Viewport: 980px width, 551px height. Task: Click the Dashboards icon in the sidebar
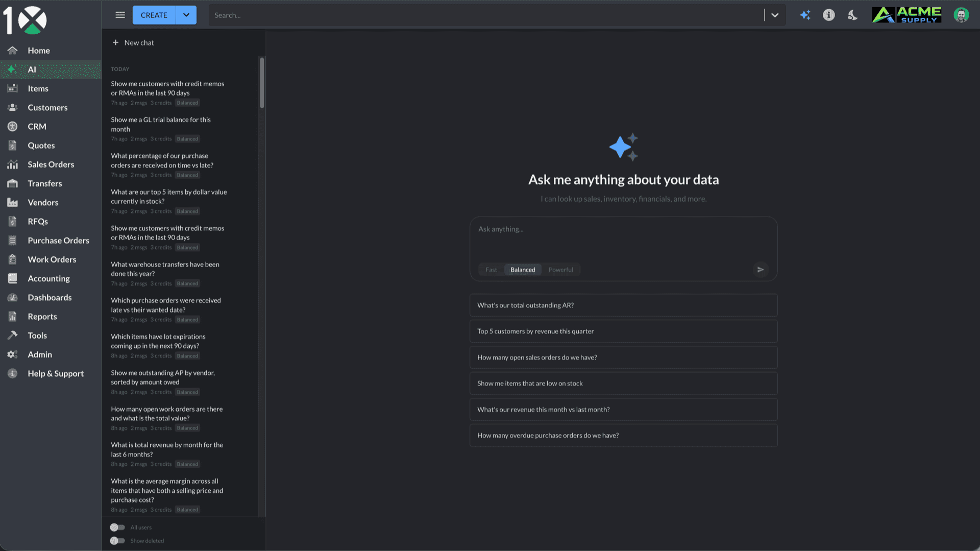12,297
